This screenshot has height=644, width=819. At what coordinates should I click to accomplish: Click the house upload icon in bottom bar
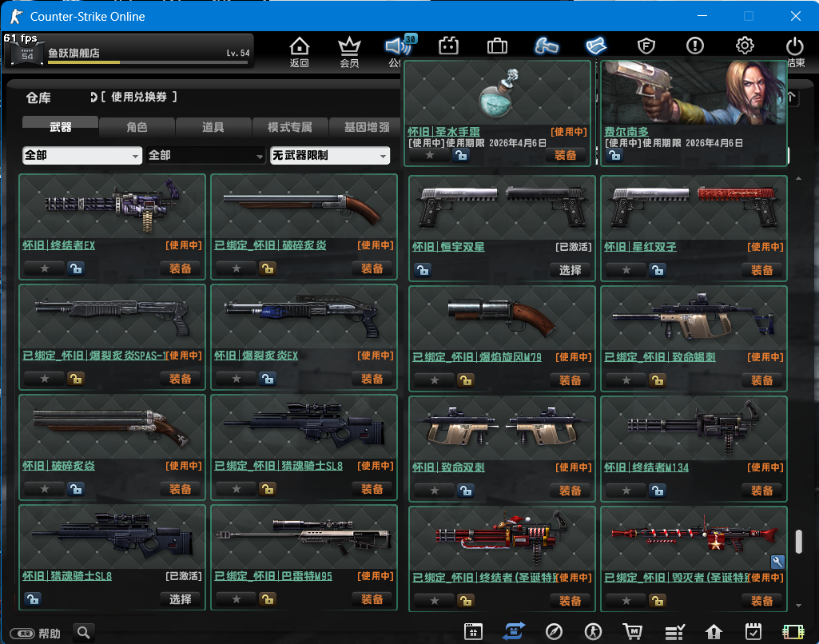[714, 632]
